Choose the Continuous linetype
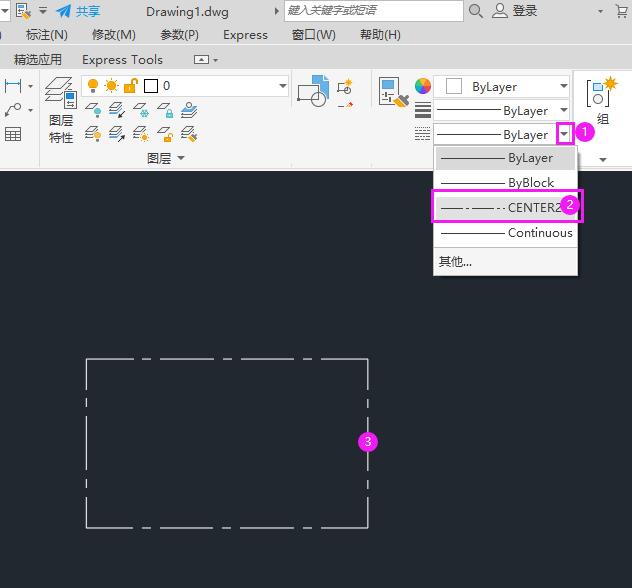The width and height of the screenshot is (632, 588). pyautogui.click(x=505, y=233)
